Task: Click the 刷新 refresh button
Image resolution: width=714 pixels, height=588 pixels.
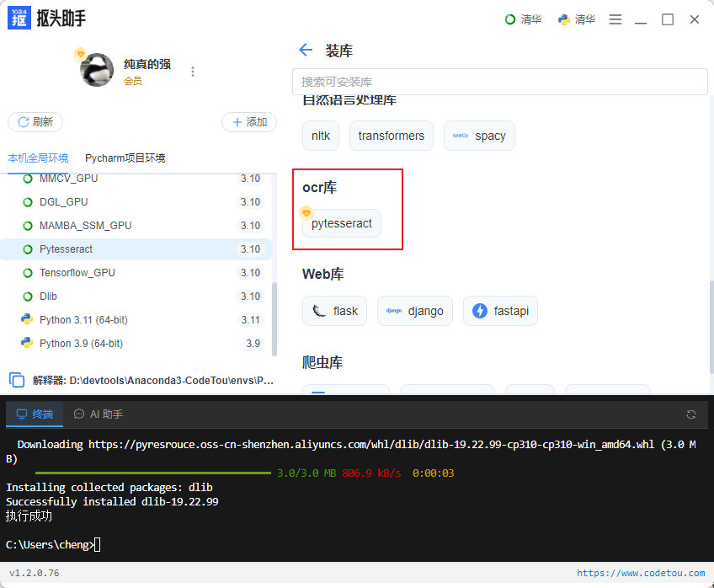Action: coord(35,122)
